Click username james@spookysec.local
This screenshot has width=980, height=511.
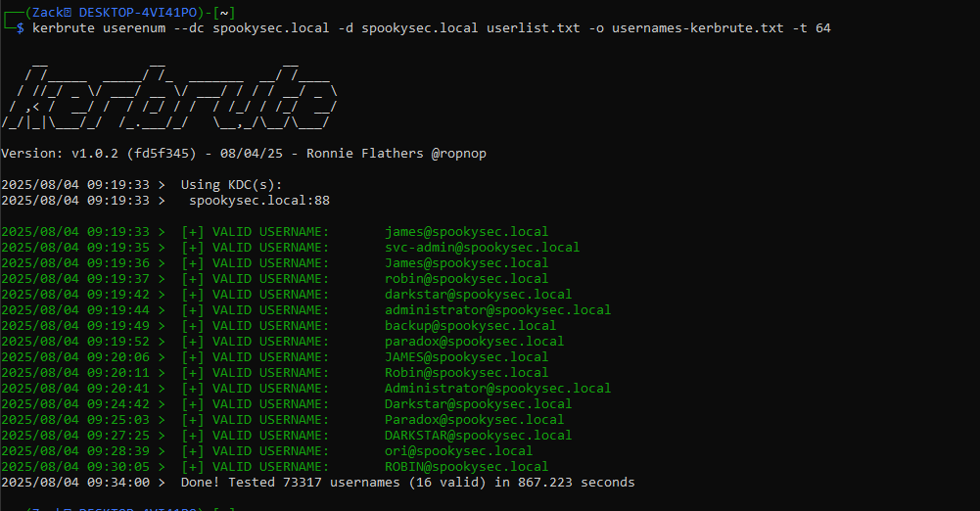click(466, 232)
